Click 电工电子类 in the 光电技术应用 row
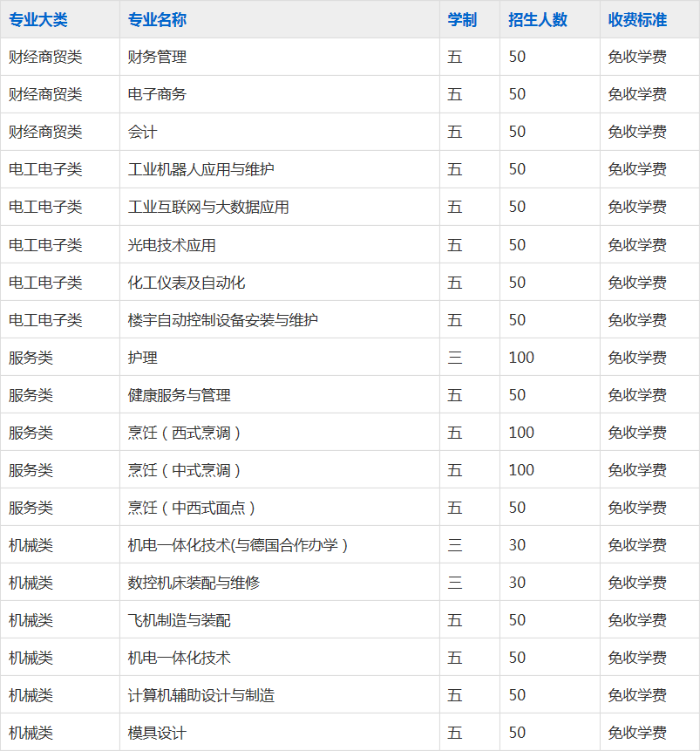The image size is (700, 751). [x=45, y=245]
